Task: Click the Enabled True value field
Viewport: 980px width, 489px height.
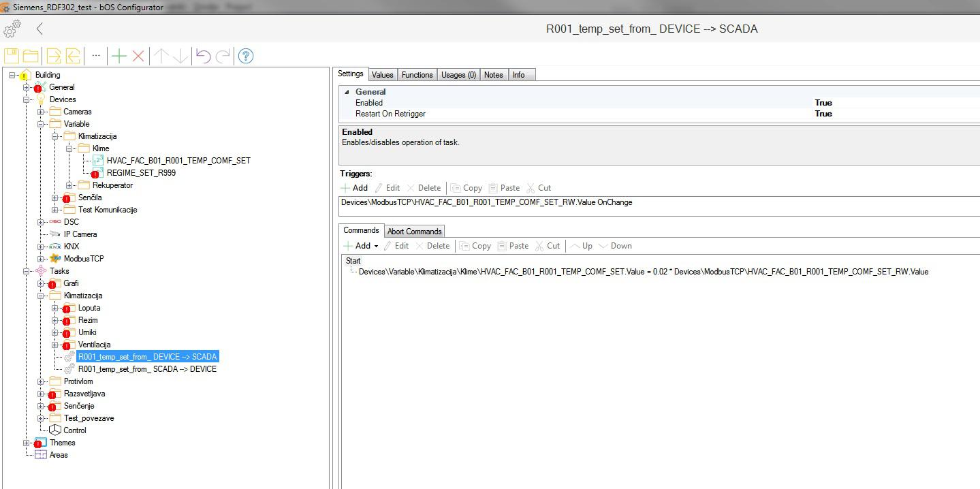Action: 823,103
